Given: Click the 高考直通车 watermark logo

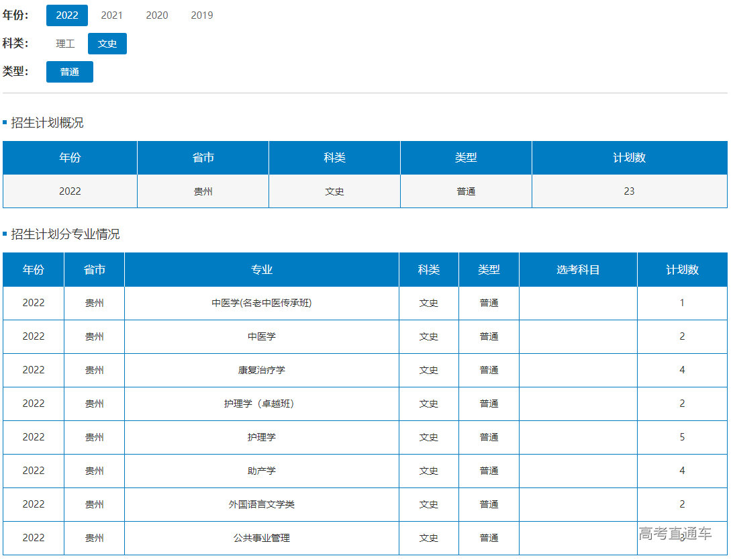Looking at the screenshot, I should point(675,534).
